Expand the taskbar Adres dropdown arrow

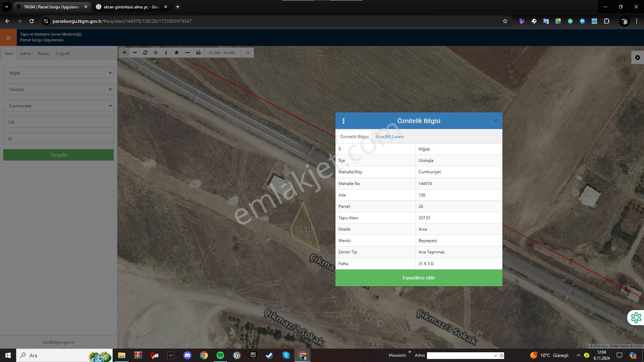(x=495, y=356)
